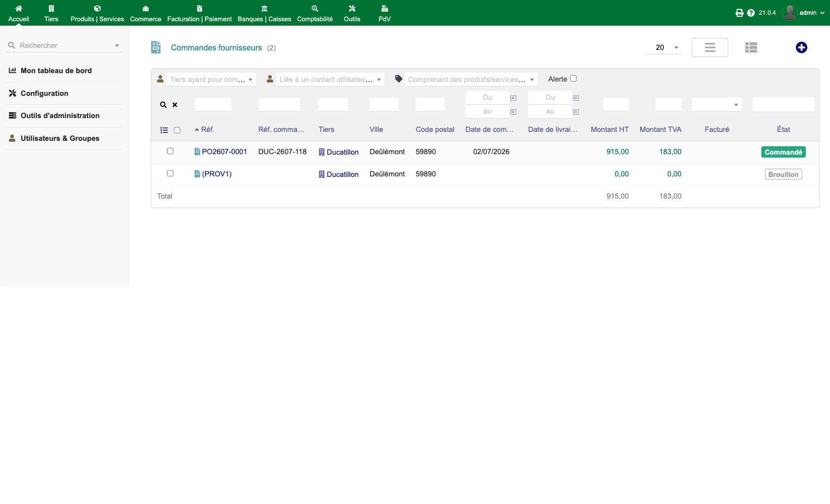Click the search magnifier icon in filter row
Image resolution: width=830 pixels, height=504 pixels.
(x=163, y=105)
